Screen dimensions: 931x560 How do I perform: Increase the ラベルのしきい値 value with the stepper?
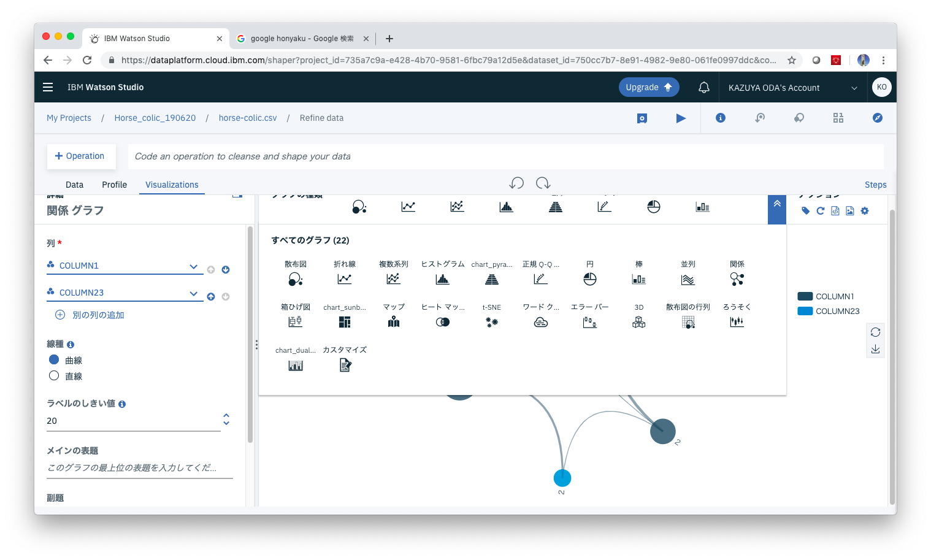tap(226, 417)
